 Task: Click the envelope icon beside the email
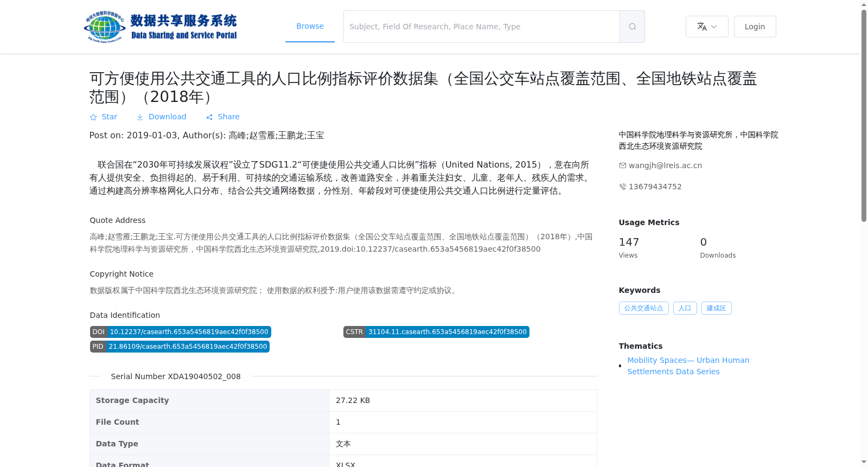[x=623, y=165]
